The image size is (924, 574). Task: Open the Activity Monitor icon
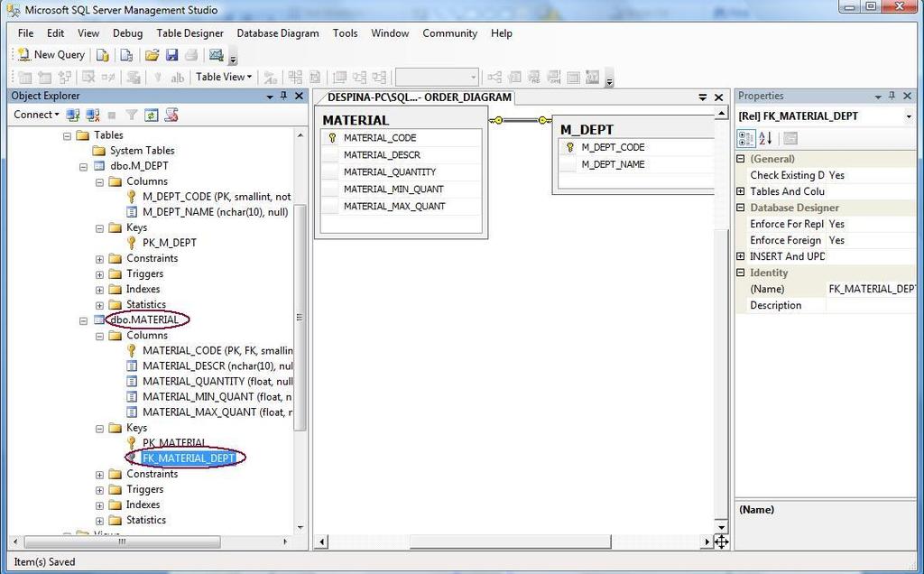click(x=217, y=55)
